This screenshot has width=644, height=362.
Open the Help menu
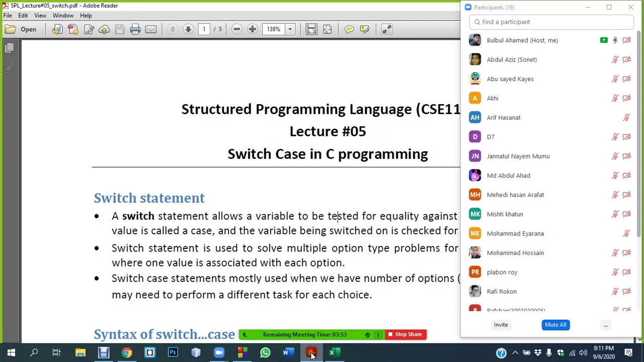(x=86, y=16)
